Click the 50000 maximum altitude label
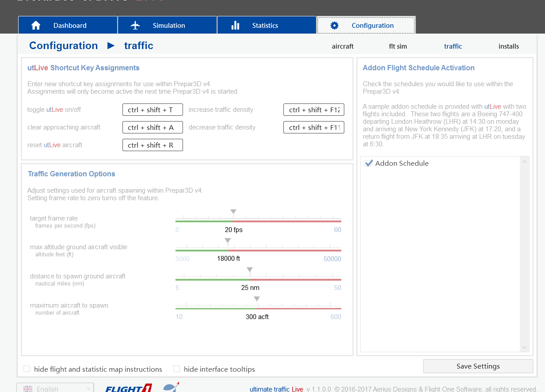The width and height of the screenshot is (545, 392). [x=332, y=259]
